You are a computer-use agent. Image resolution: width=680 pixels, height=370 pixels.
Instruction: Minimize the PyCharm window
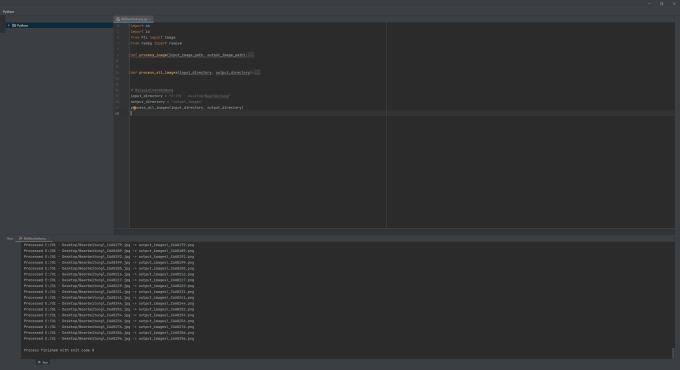coord(649,3)
